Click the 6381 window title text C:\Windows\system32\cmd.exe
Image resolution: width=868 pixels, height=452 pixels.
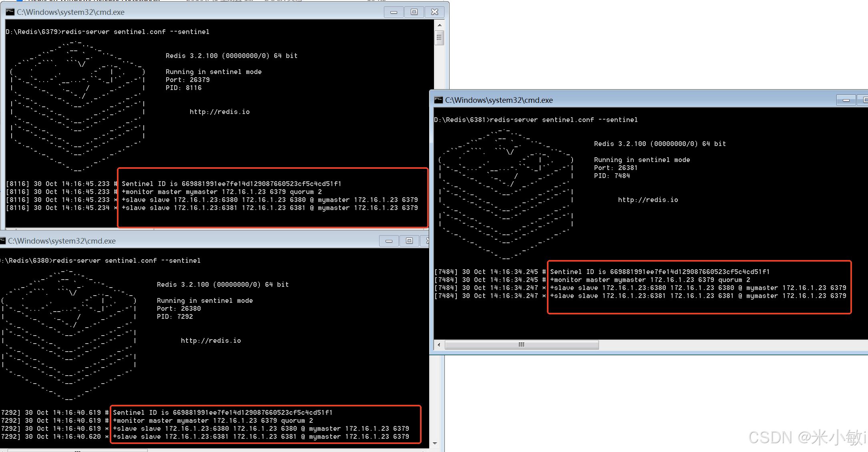pos(499,100)
